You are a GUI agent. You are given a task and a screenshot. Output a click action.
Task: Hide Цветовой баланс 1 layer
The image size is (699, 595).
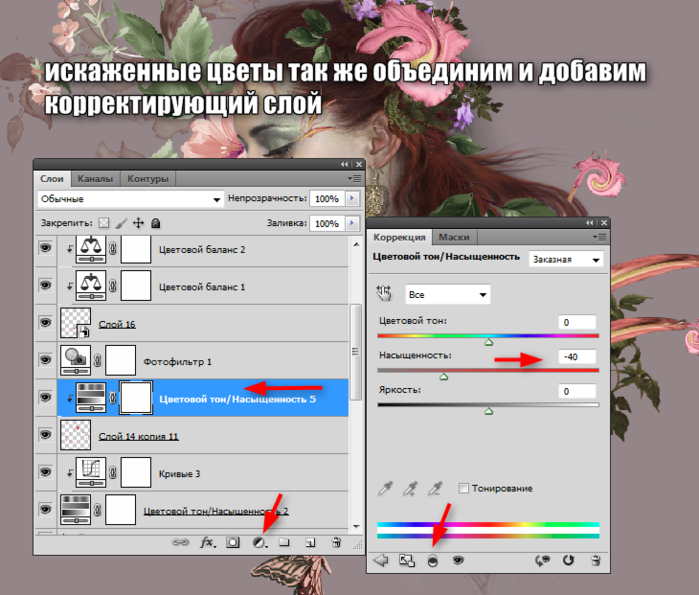click(45, 285)
